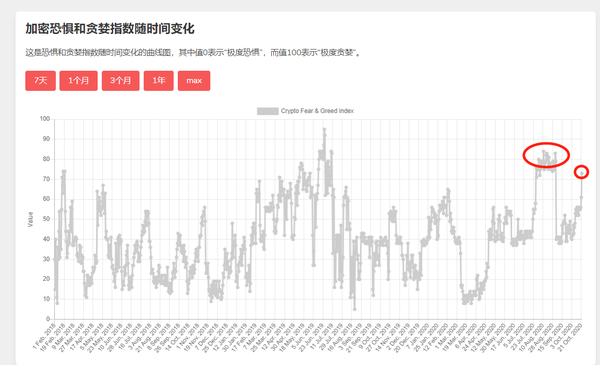Click the 100 tick on the y-axis
600x365 pixels.
45,119
